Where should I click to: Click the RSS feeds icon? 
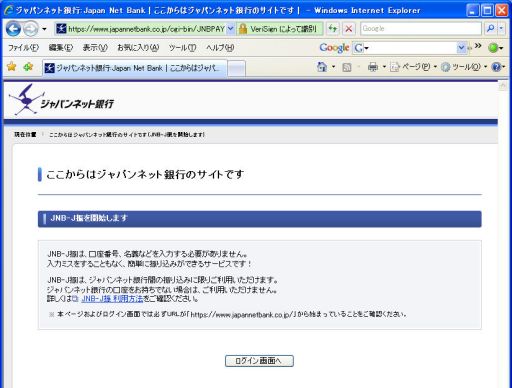347,67
